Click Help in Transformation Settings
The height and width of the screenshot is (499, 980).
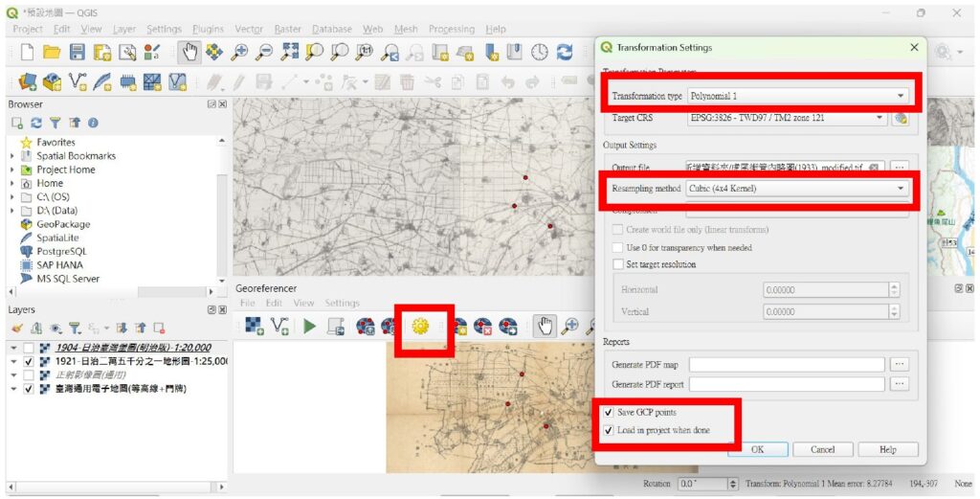click(888, 449)
